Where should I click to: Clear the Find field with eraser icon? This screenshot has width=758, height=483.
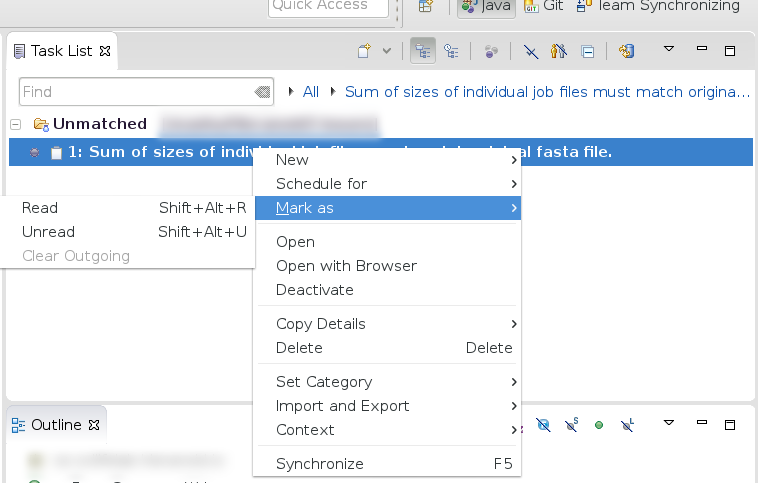tap(262, 91)
